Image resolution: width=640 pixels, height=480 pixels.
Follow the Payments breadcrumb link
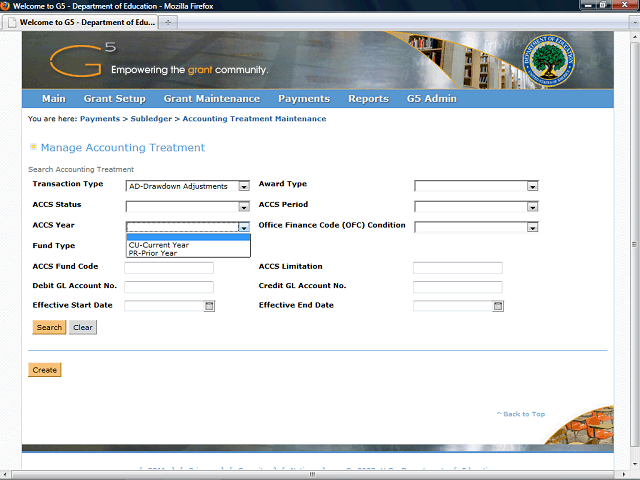100,119
